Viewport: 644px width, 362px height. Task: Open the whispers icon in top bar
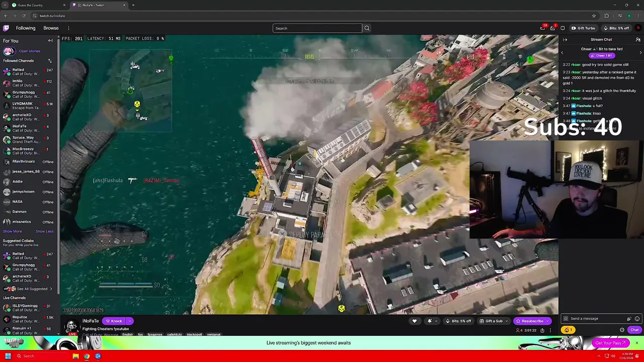coord(562,28)
